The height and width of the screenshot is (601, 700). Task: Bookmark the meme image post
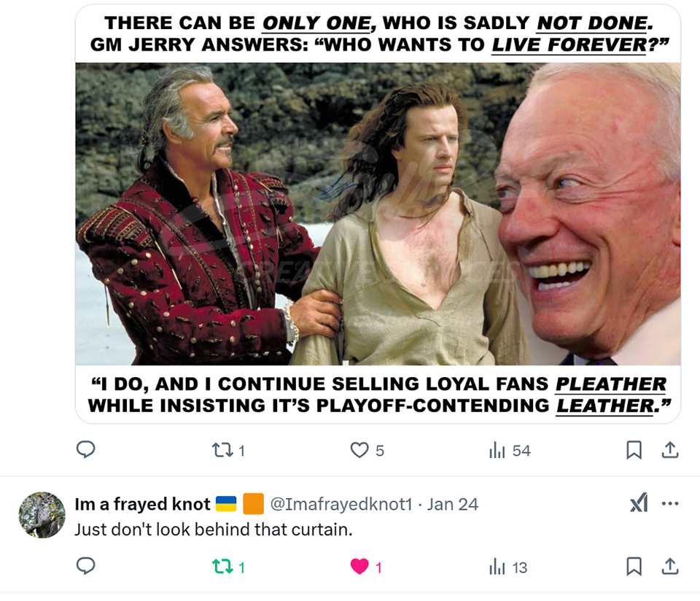pos(634,450)
